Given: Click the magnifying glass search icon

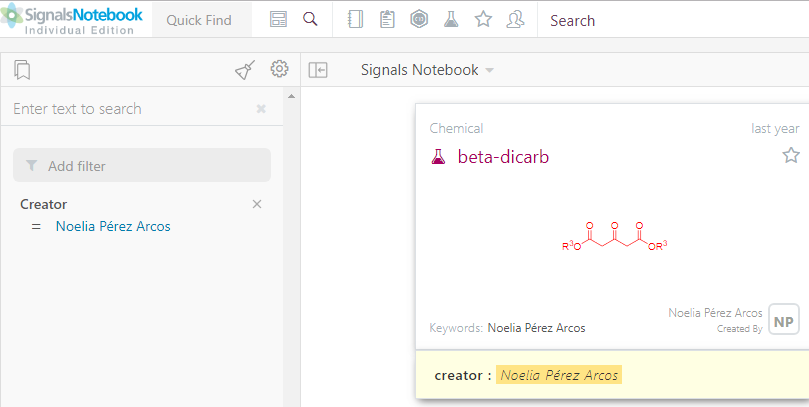Looking at the screenshot, I should (x=310, y=20).
